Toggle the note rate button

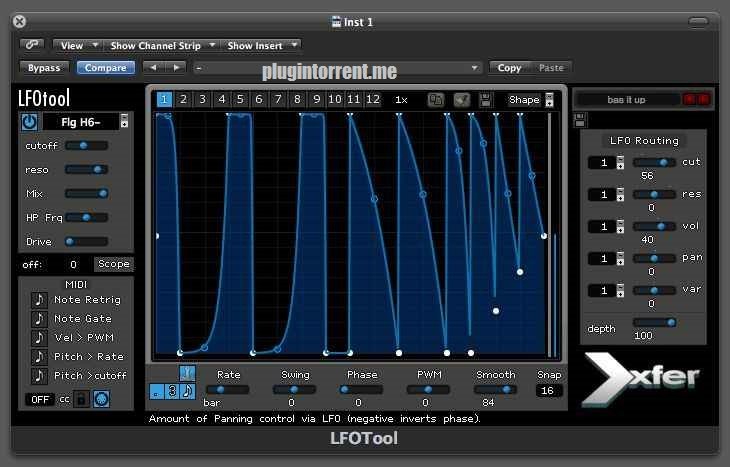pos(188,391)
